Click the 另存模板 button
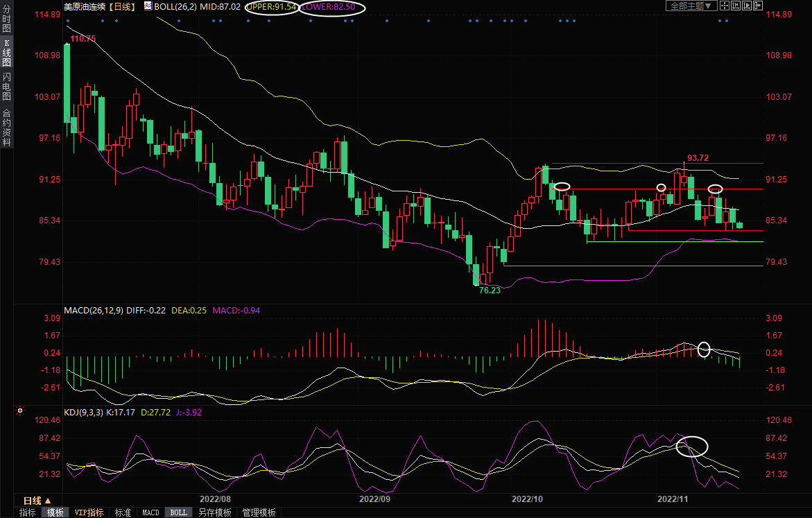 214,512
